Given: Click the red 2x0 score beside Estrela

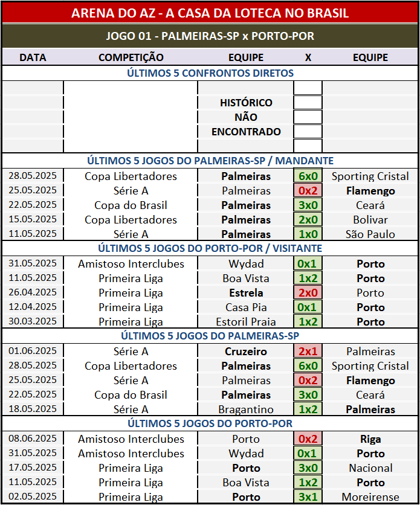Looking at the screenshot, I should point(308,293).
